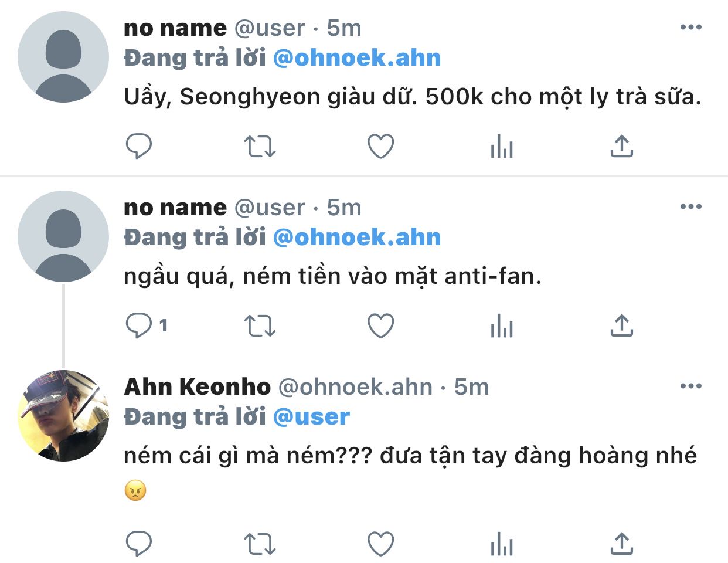Viewport: 728px width, 563px height.
Task: Share the anti-fan tweet
Action: pyautogui.click(x=621, y=326)
